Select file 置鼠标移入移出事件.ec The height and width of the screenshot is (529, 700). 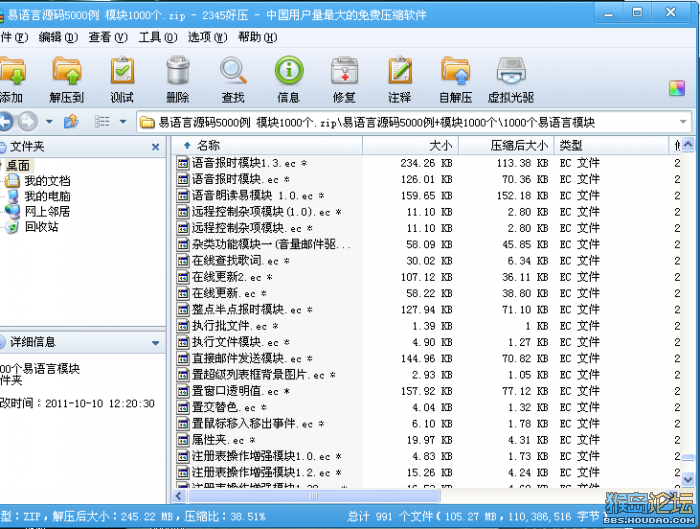pos(258,424)
